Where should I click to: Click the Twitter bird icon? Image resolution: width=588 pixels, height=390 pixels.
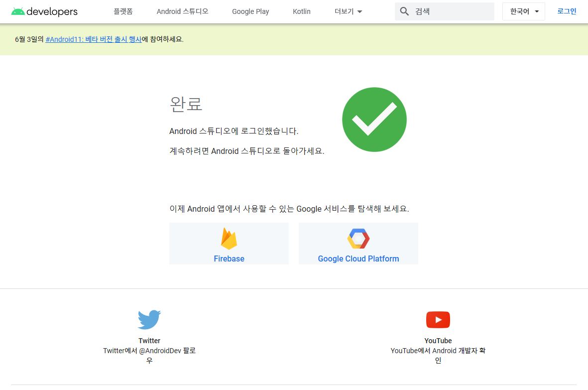click(x=149, y=319)
